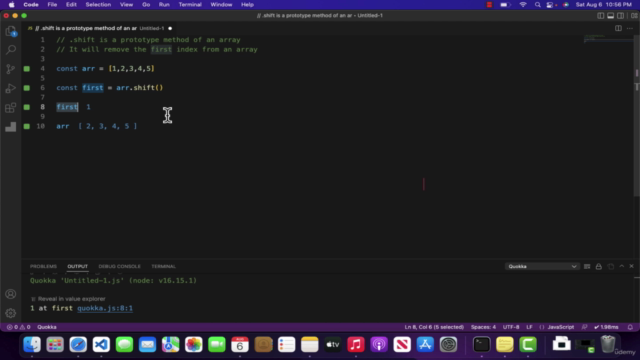Open the Extensions view
Screen dimensions: 640x360
[x=11, y=107]
